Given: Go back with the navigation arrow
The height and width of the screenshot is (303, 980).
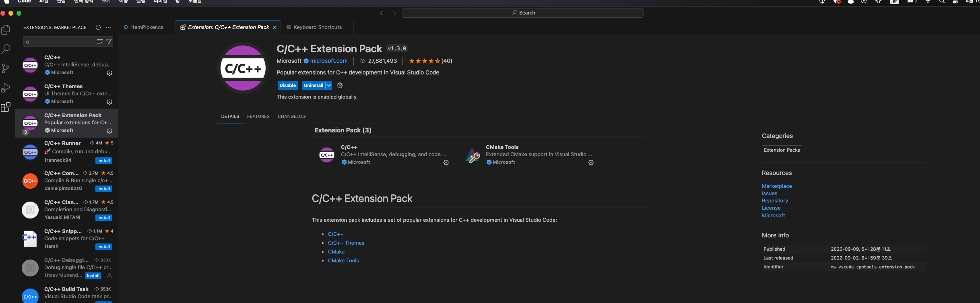Looking at the screenshot, I should pyautogui.click(x=382, y=13).
